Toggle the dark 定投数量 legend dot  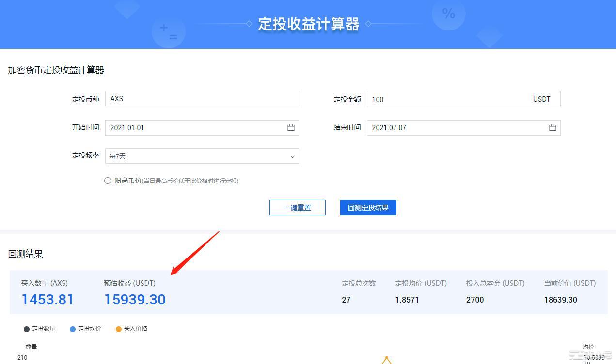point(27,329)
